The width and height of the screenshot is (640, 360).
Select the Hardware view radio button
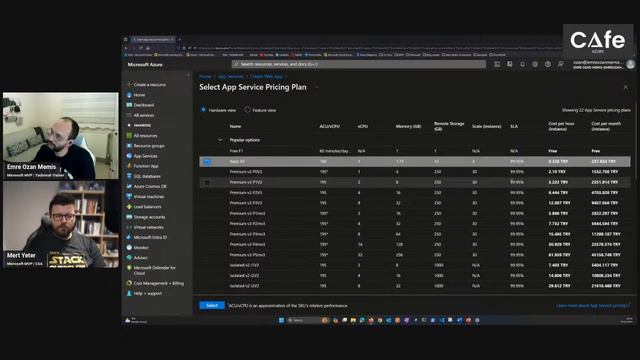203,110
